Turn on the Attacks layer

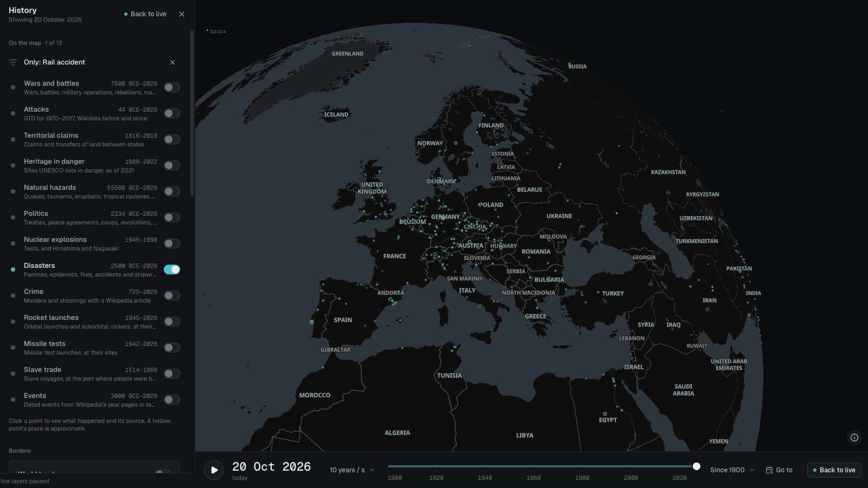[172, 113]
